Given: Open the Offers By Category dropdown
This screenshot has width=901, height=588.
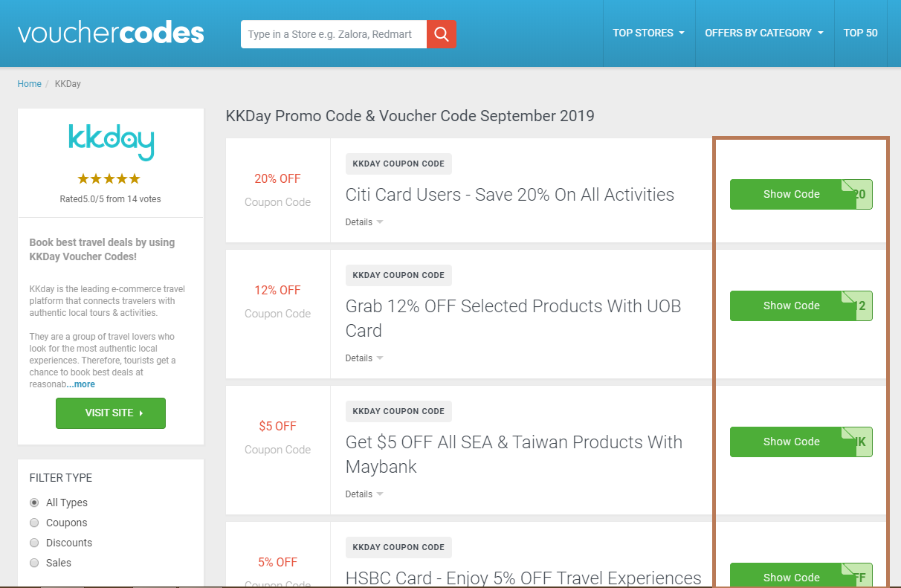Looking at the screenshot, I should [x=764, y=33].
